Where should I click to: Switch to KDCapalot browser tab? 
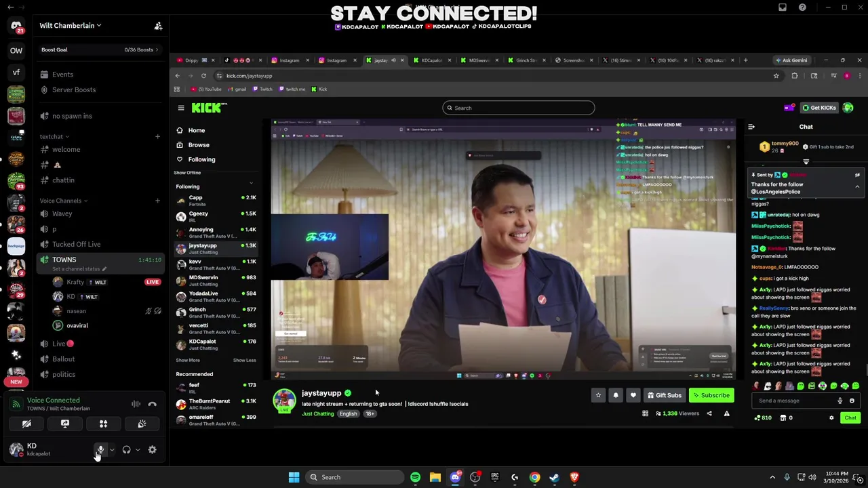pyautogui.click(x=432, y=60)
